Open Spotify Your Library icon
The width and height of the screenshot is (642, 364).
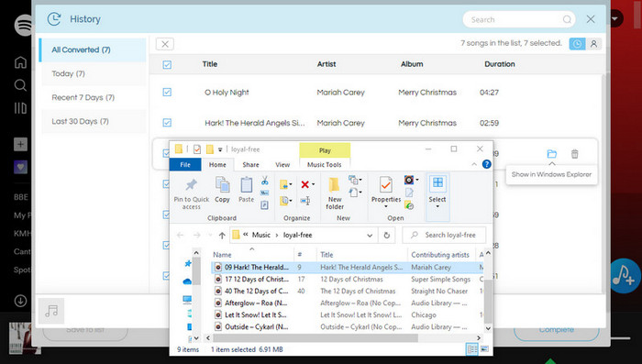(20, 108)
